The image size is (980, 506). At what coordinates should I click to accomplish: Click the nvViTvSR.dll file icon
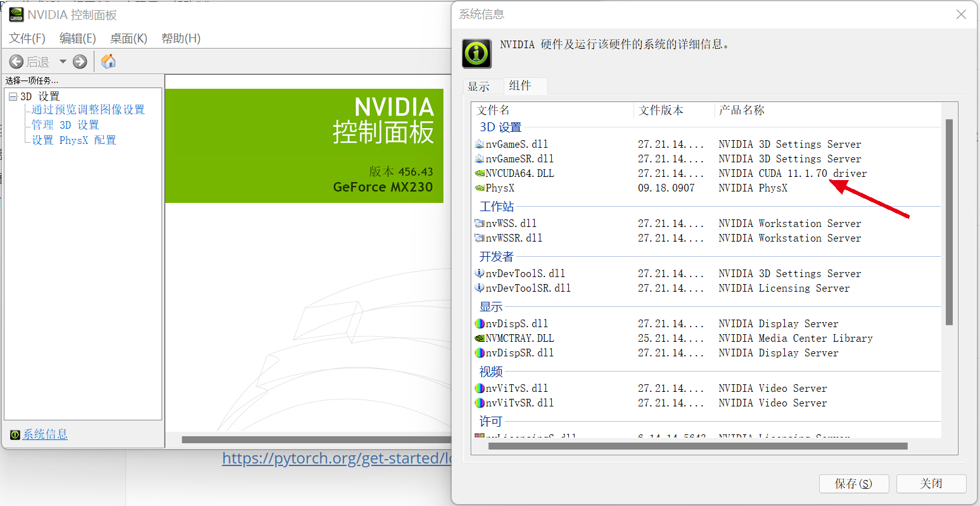tap(480, 403)
